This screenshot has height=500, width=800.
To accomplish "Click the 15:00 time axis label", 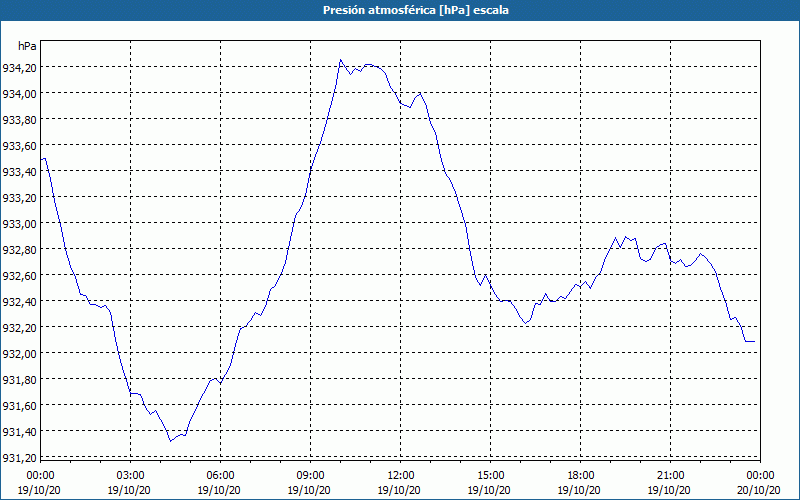I will pos(490,476).
